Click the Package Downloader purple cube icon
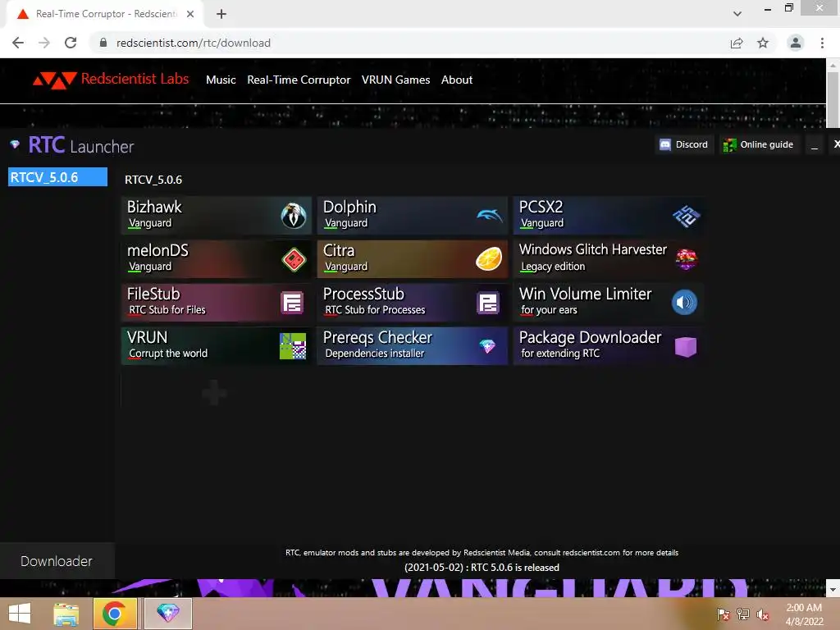840x630 pixels. click(x=686, y=347)
